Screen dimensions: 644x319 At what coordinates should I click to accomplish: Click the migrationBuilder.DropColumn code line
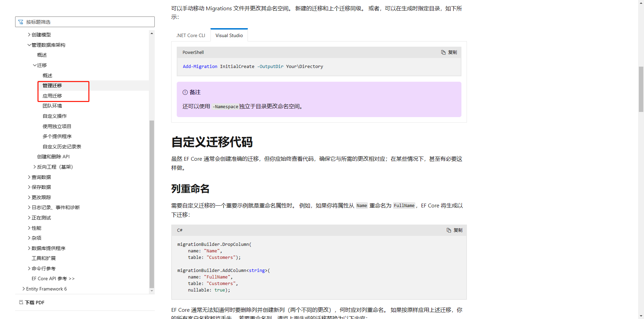(x=214, y=244)
